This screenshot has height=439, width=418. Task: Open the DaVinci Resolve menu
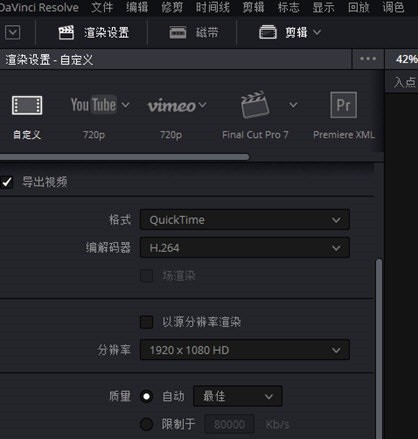39,7
